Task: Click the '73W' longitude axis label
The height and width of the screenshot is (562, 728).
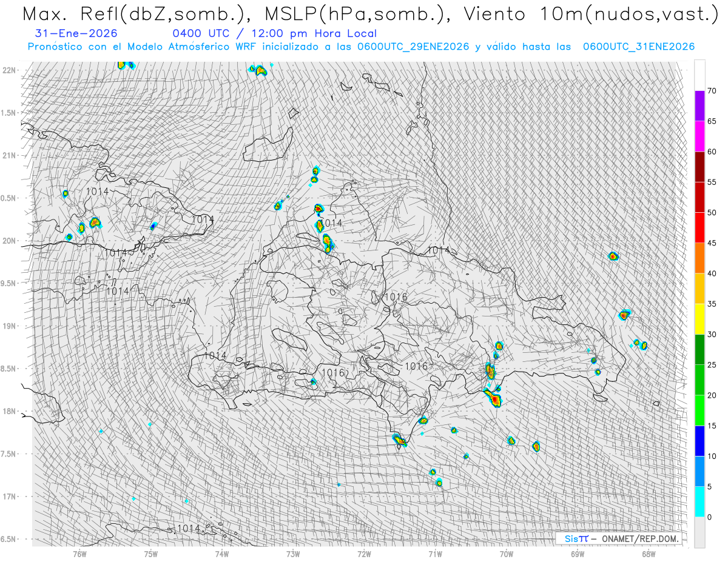Action: point(293,554)
